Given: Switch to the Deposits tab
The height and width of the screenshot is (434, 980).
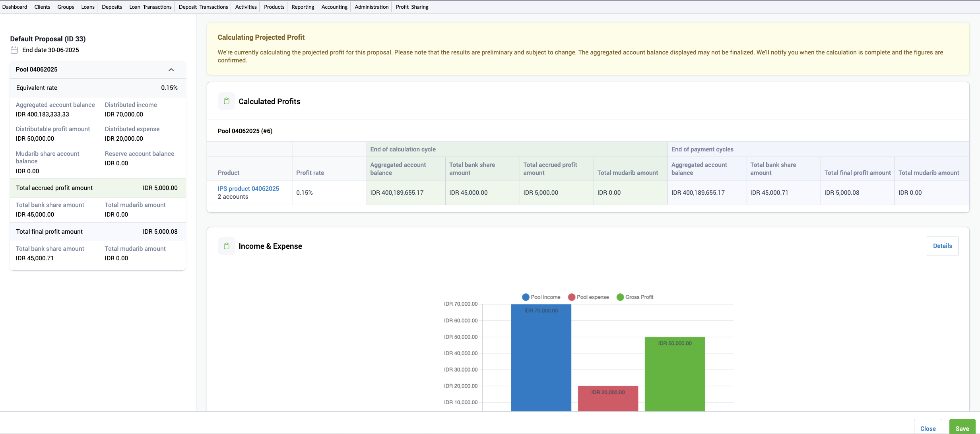Looking at the screenshot, I should point(112,6).
